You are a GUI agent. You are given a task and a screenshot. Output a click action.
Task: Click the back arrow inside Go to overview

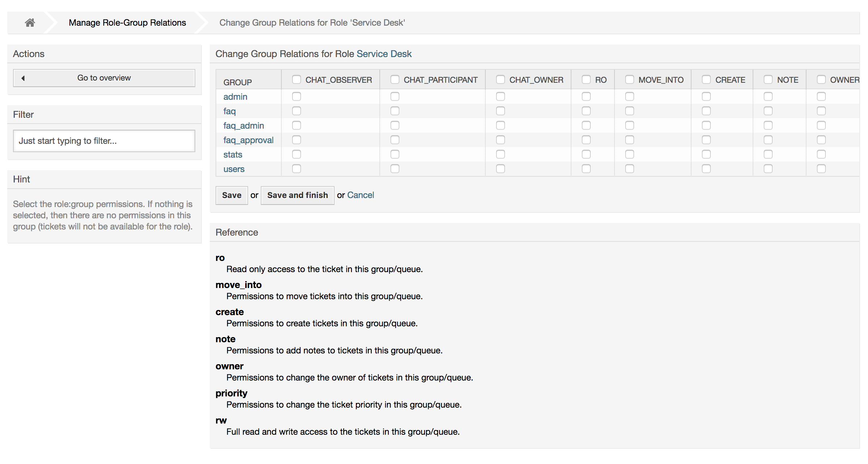23,78
